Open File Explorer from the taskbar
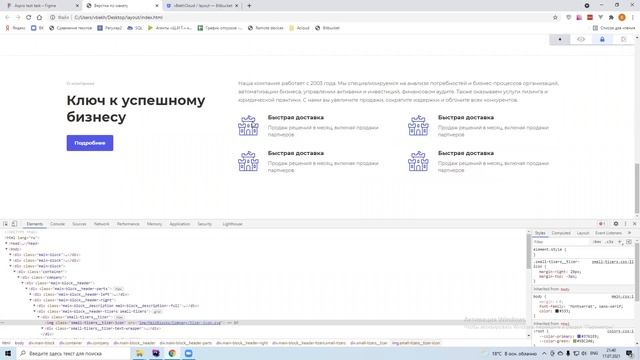 [x=139, y=353]
